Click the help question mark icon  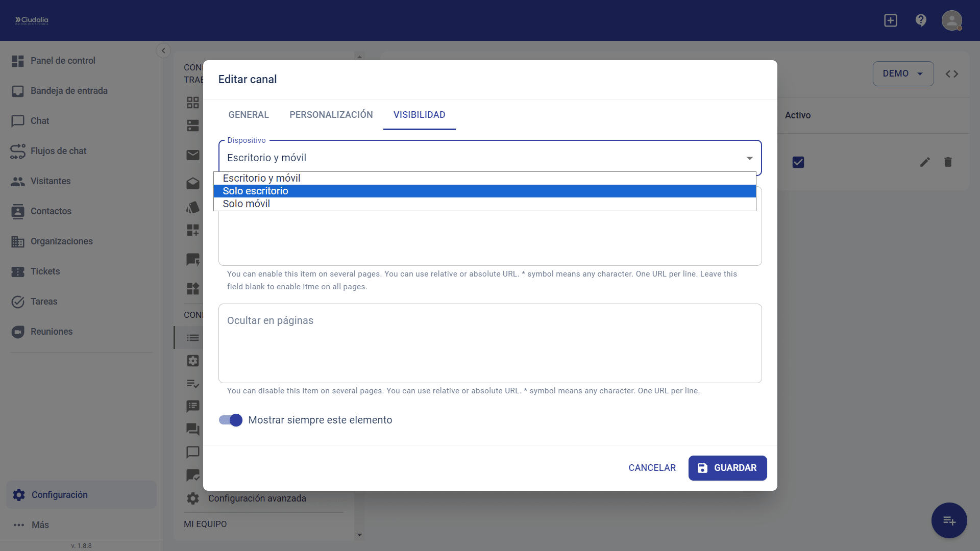coord(921,20)
